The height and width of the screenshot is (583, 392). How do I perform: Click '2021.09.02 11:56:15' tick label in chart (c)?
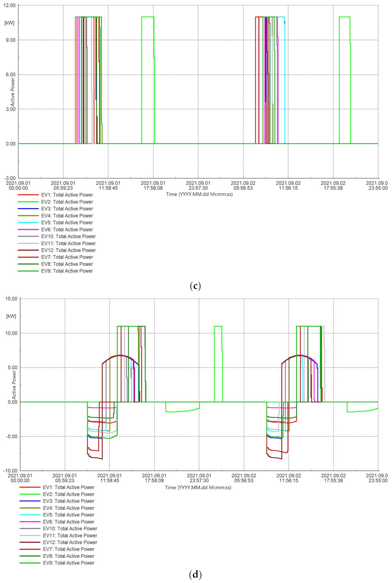pyautogui.click(x=288, y=186)
